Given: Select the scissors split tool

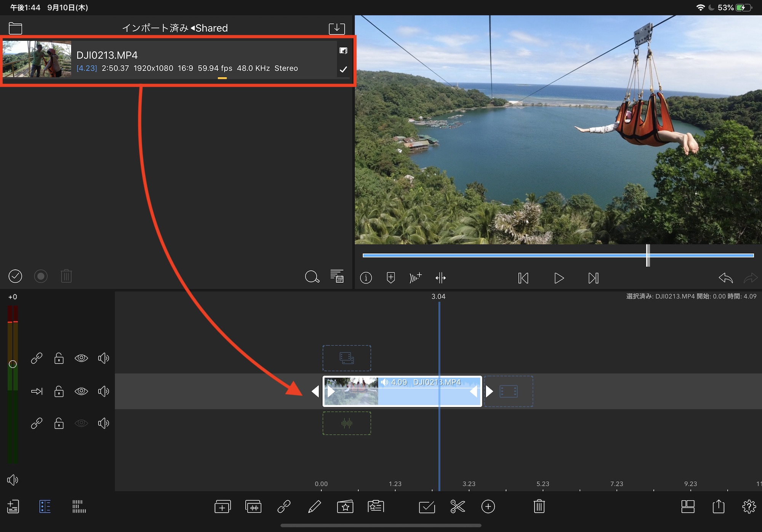Looking at the screenshot, I should coord(458,506).
